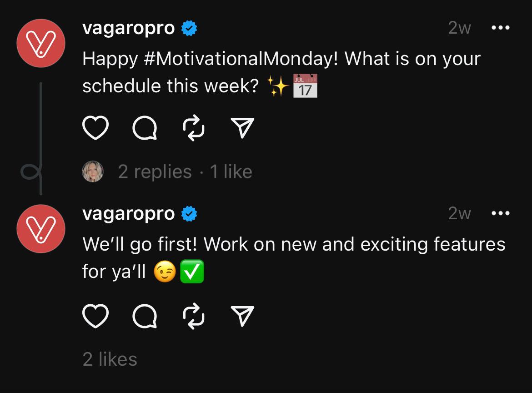This screenshot has height=393, width=532.
Task: Open more options menu on second post
Action: coord(501,213)
